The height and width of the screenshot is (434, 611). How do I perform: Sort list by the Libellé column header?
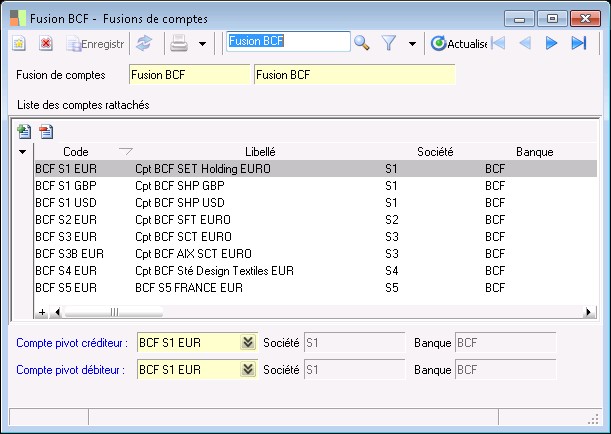coord(260,151)
